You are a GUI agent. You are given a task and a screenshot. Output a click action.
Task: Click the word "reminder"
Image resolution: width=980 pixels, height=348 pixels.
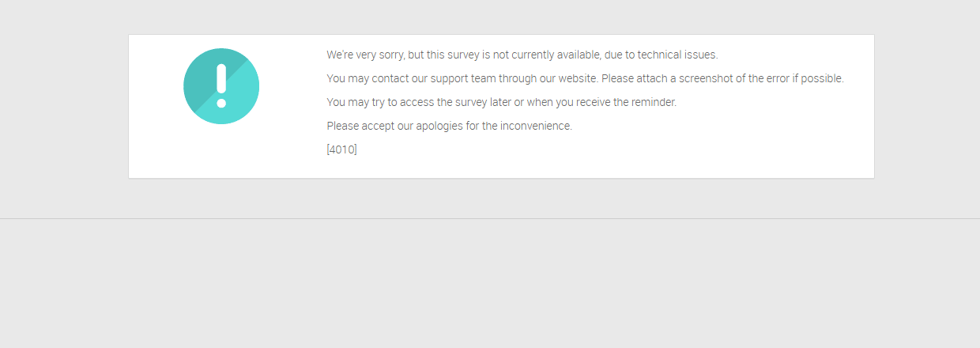(652, 102)
